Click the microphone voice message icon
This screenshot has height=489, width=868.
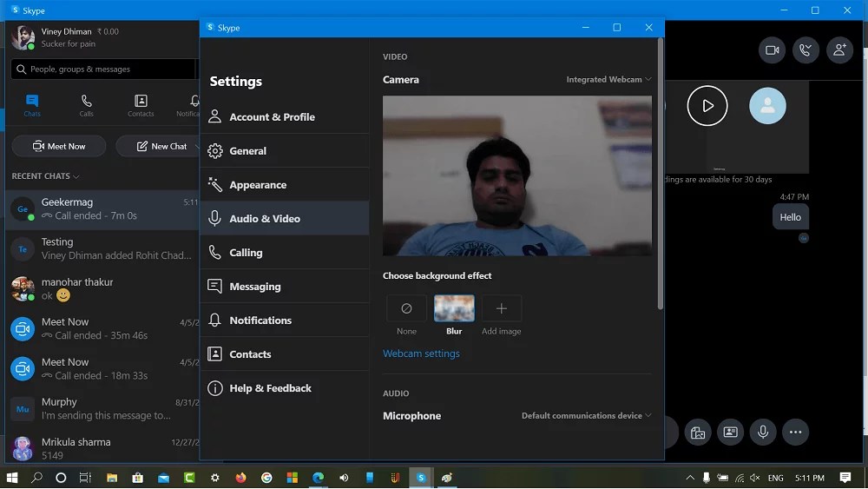pyautogui.click(x=763, y=432)
